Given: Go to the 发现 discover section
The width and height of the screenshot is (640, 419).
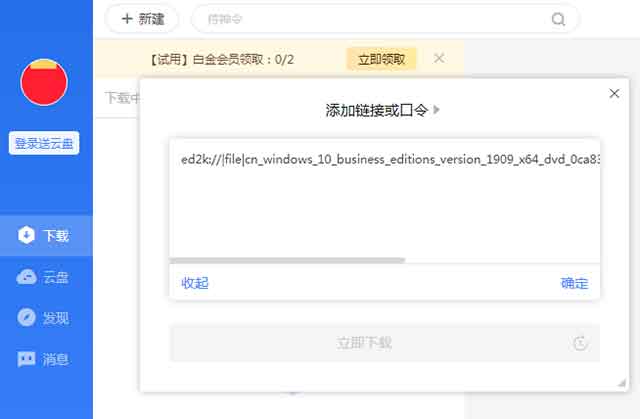Looking at the screenshot, I should coord(46,318).
